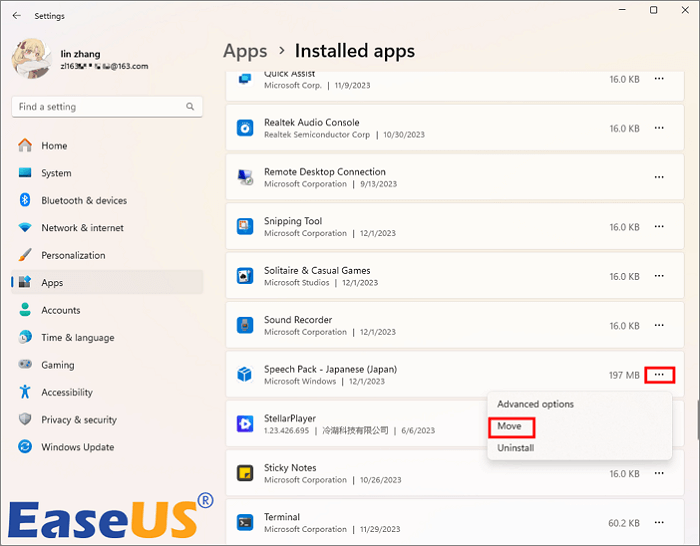Open System settings in the sidebar
This screenshot has width=700, height=546.
[107, 173]
